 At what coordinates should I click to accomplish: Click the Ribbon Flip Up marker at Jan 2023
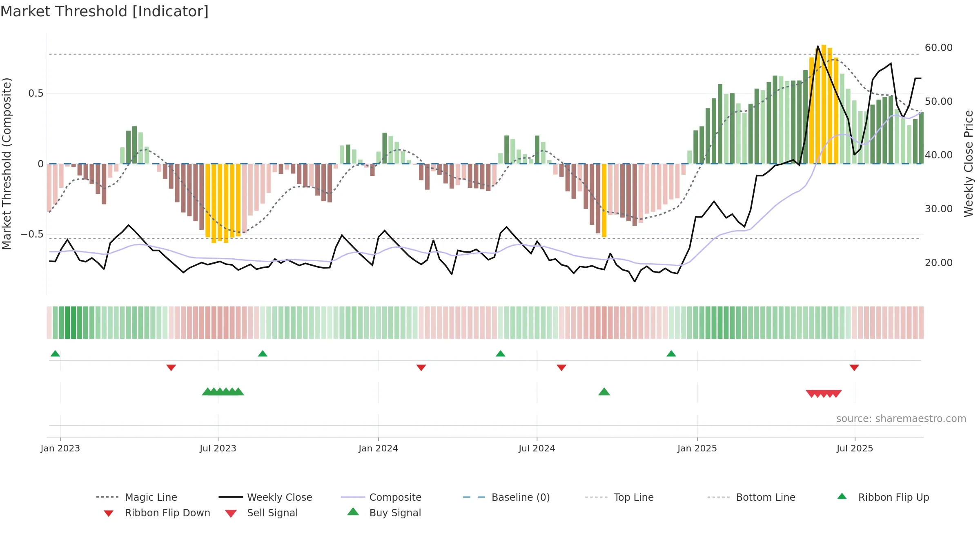point(55,353)
